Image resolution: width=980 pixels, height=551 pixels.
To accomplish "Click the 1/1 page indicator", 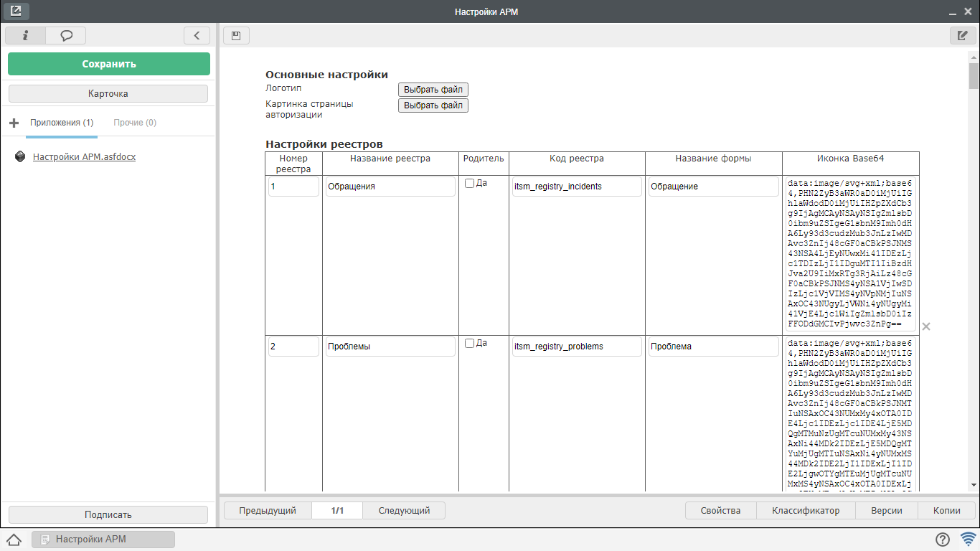I will coord(337,511).
